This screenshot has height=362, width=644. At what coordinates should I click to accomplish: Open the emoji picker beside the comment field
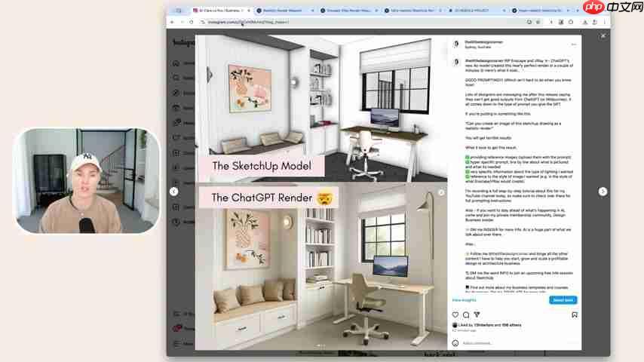click(x=455, y=342)
